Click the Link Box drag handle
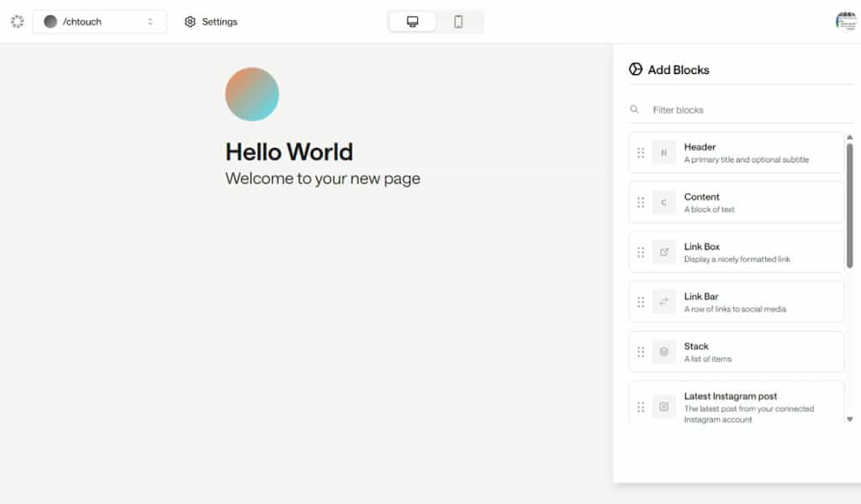 (x=641, y=252)
